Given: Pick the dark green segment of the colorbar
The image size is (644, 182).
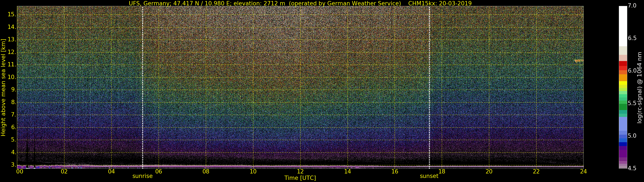Looking at the screenshot, I should [x=623, y=107].
